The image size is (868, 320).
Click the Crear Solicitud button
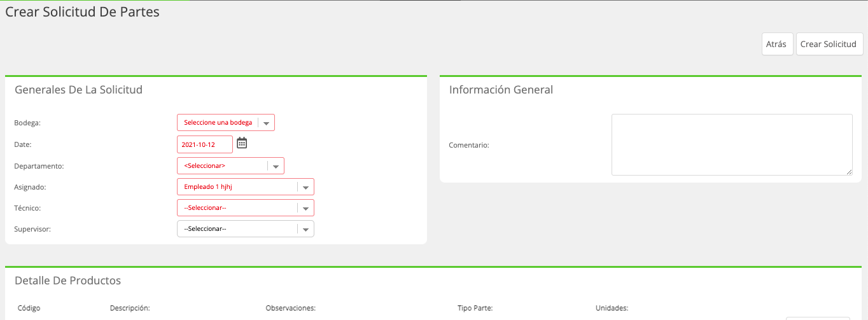[830, 45]
